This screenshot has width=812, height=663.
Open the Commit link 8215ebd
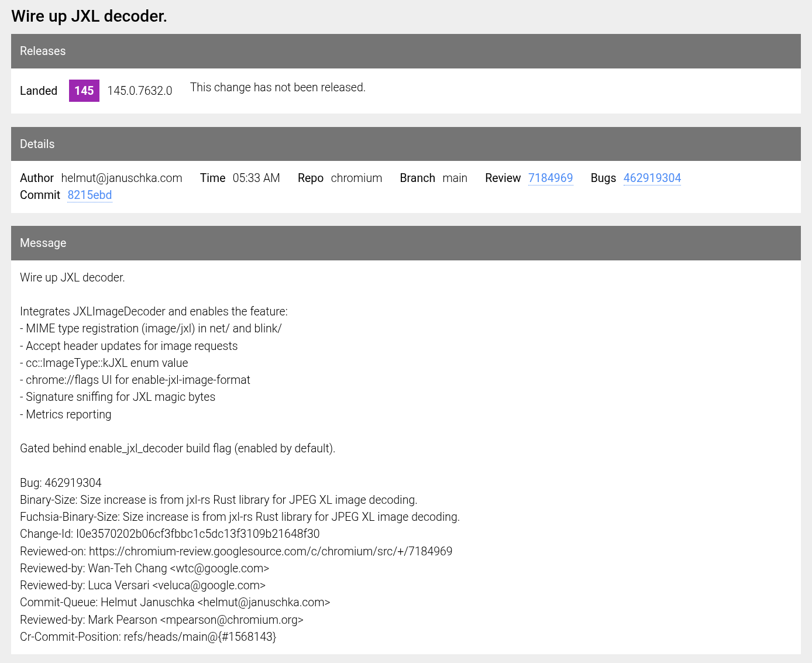tap(90, 195)
